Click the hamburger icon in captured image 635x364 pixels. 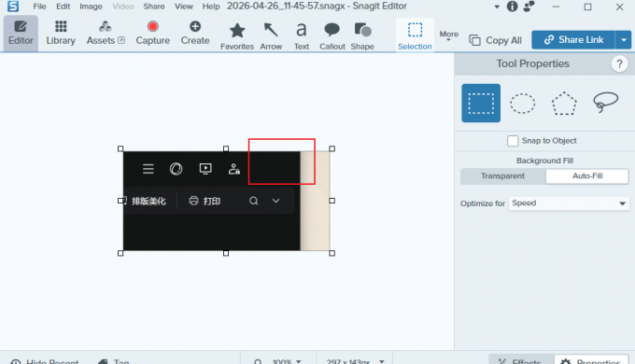tap(148, 169)
